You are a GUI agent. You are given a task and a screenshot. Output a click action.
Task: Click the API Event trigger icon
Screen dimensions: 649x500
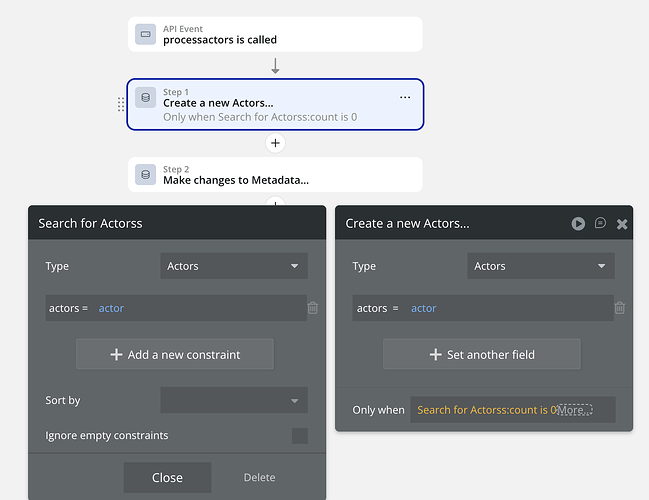click(145, 35)
